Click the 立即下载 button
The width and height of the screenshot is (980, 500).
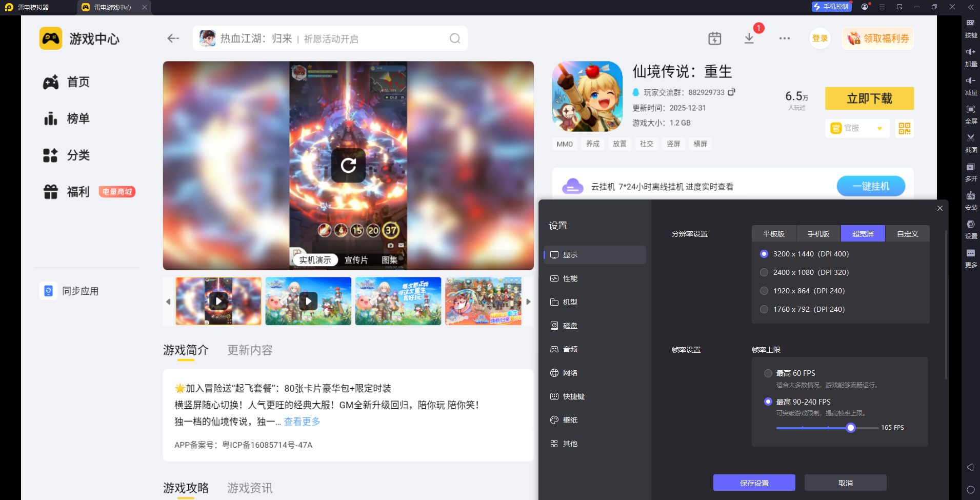(870, 98)
